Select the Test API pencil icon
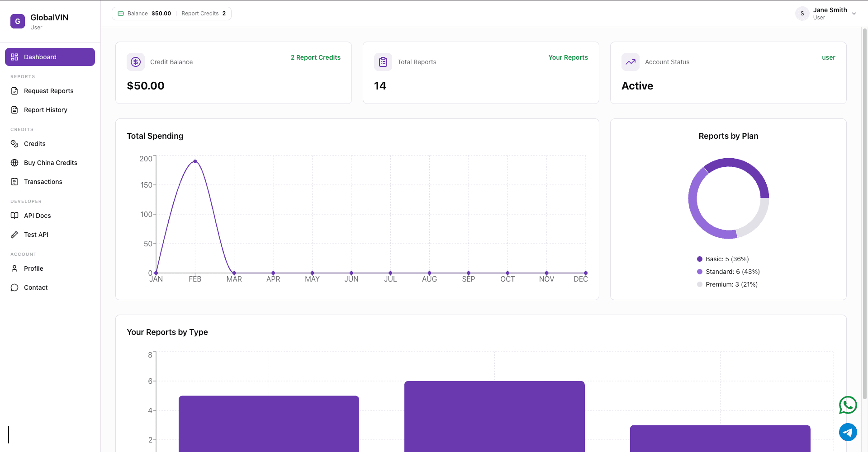Image resolution: width=868 pixels, height=452 pixels. click(x=15, y=234)
